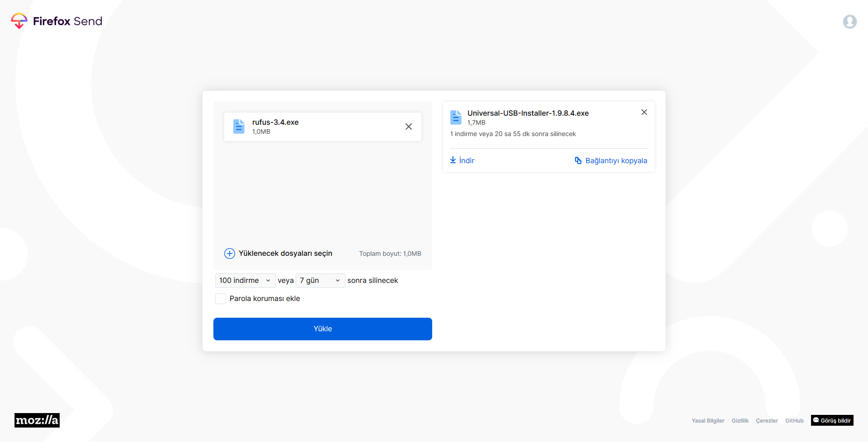
Task: Click the İndir link
Action: 462,160
